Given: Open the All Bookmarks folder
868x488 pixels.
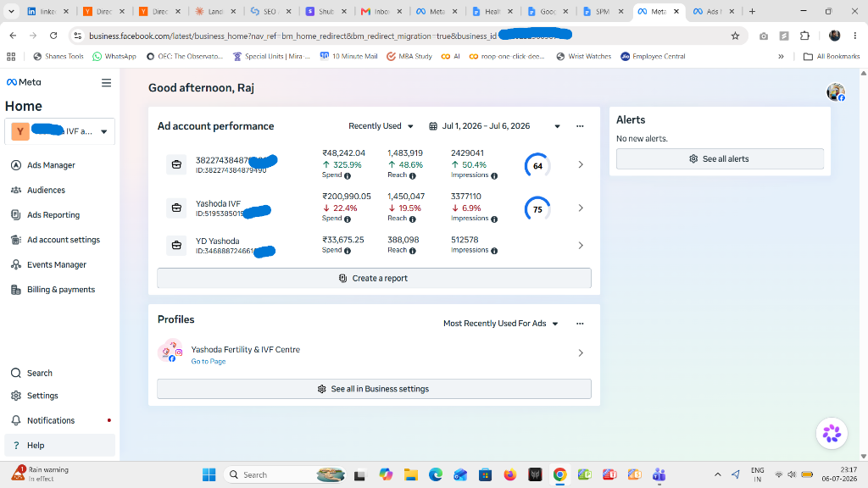Looking at the screenshot, I should [x=832, y=57].
